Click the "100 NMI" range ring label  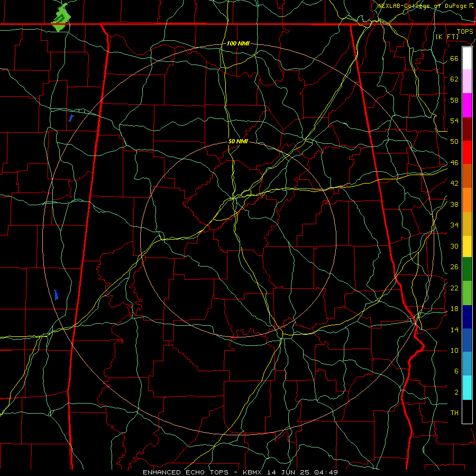pyautogui.click(x=238, y=44)
